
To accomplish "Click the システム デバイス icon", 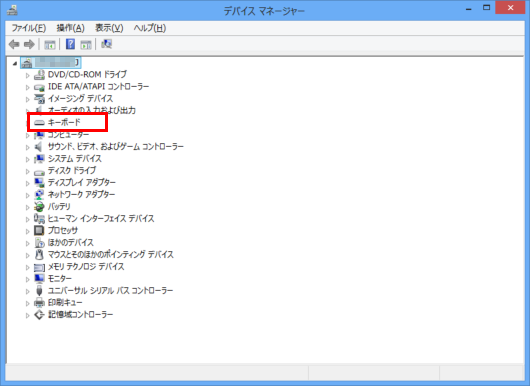I will tap(39, 159).
